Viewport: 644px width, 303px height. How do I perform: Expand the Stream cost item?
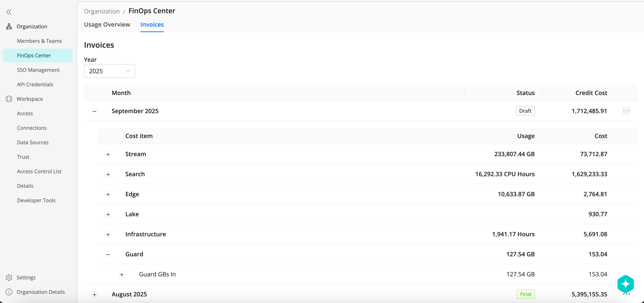tap(108, 154)
